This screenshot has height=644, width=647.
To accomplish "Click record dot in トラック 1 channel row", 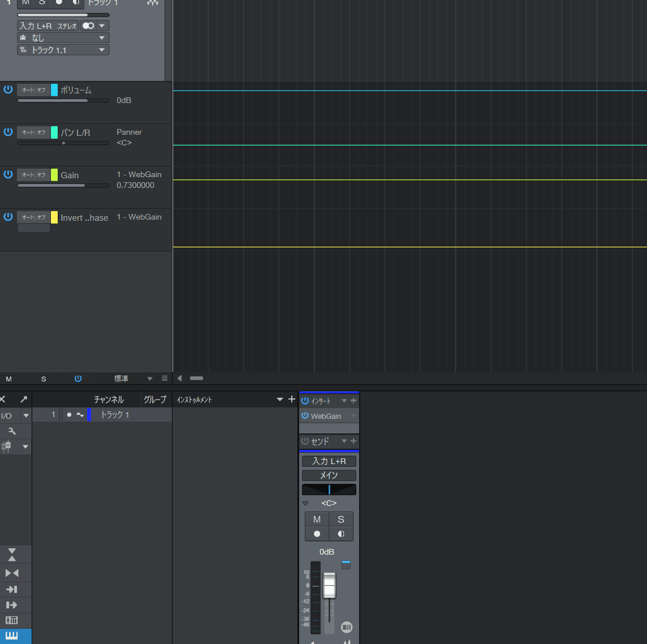I will (x=69, y=414).
